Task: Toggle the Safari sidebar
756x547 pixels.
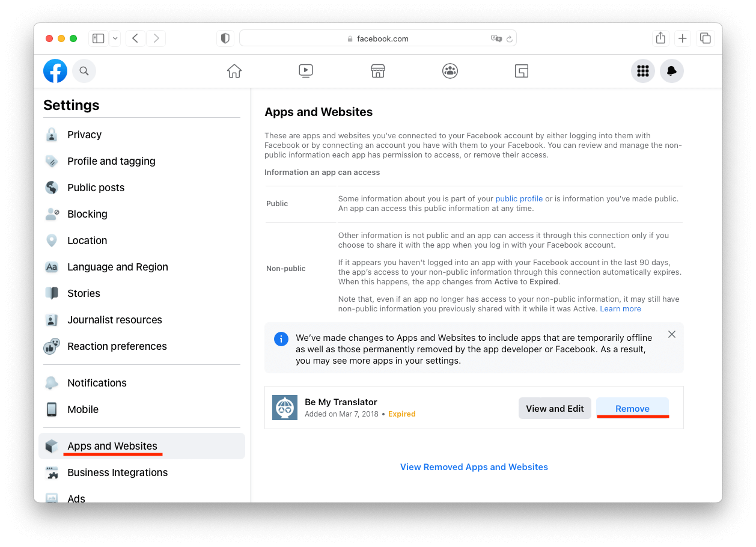Action: pyautogui.click(x=99, y=38)
